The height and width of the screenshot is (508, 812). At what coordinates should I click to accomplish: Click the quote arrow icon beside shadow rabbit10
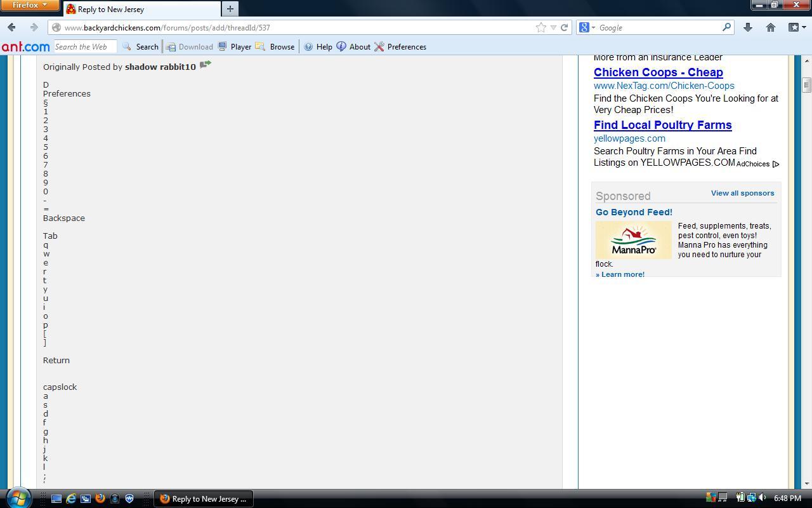pyautogui.click(x=205, y=65)
